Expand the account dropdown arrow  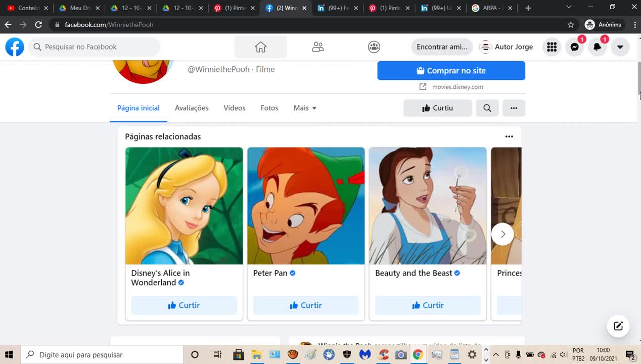click(x=620, y=47)
